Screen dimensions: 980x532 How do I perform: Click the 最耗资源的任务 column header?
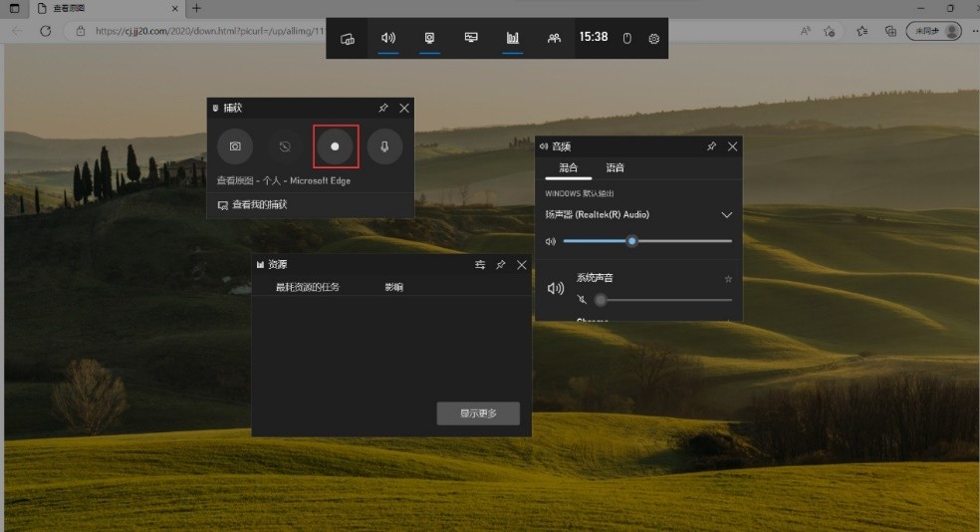tap(308, 287)
